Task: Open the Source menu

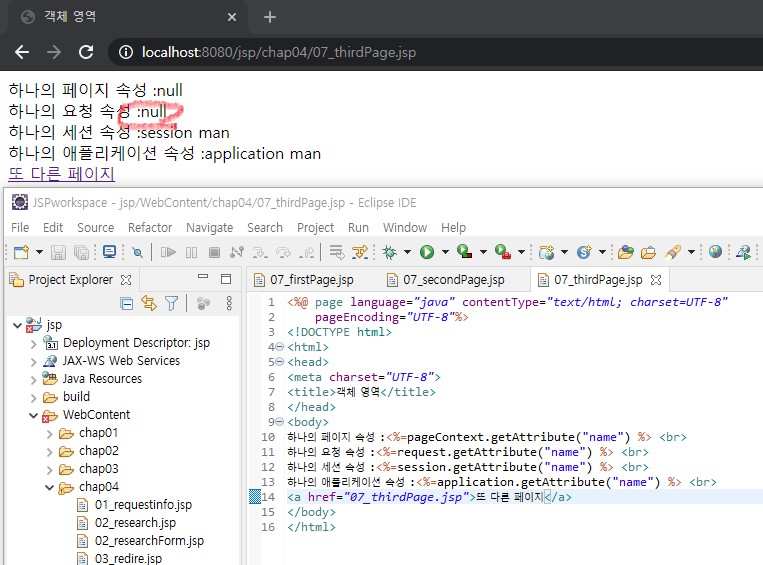Action: pyautogui.click(x=95, y=228)
